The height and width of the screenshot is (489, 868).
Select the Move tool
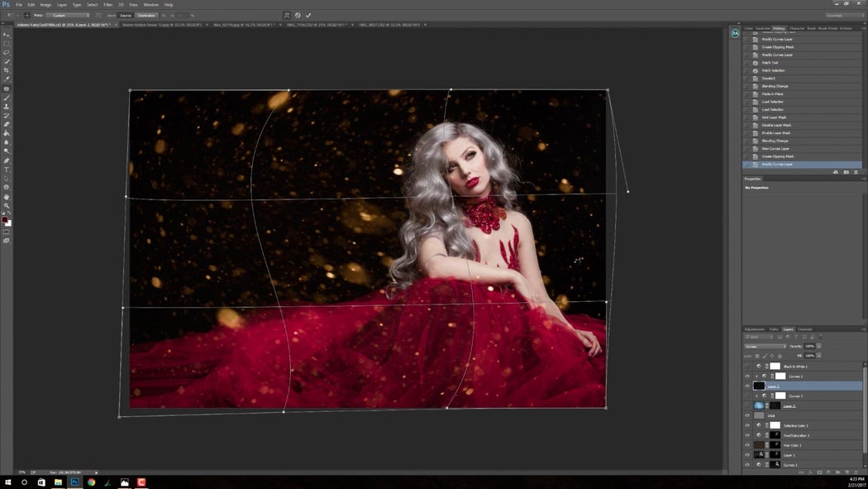click(x=6, y=35)
